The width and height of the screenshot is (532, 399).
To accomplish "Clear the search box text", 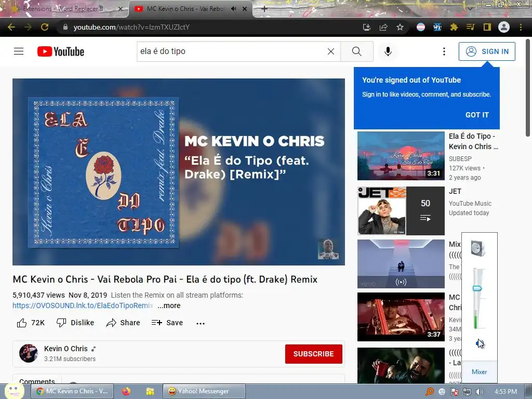I will coord(331,51).
